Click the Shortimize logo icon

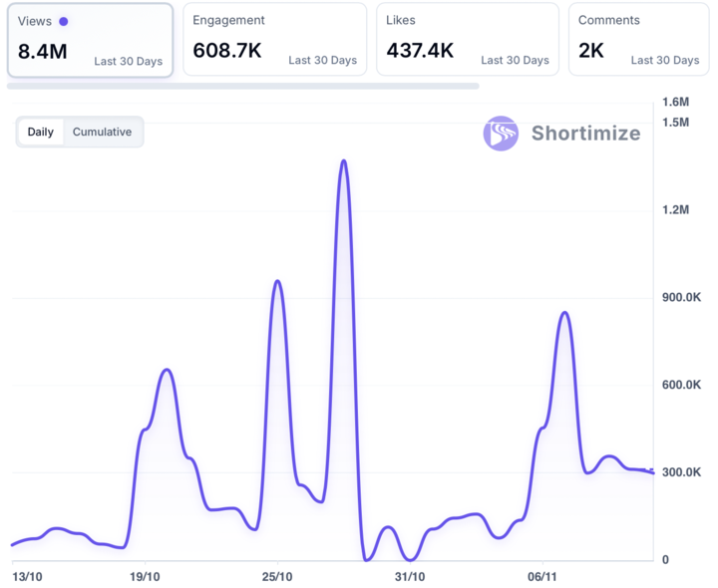click(x=501, y=134)
